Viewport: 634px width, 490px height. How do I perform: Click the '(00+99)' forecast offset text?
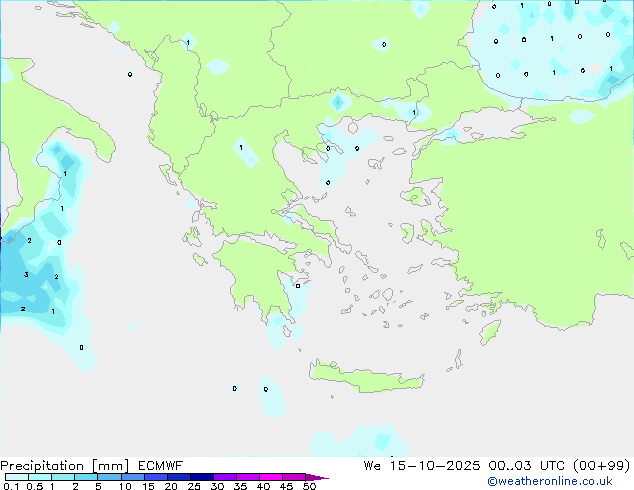pos(602,466)
